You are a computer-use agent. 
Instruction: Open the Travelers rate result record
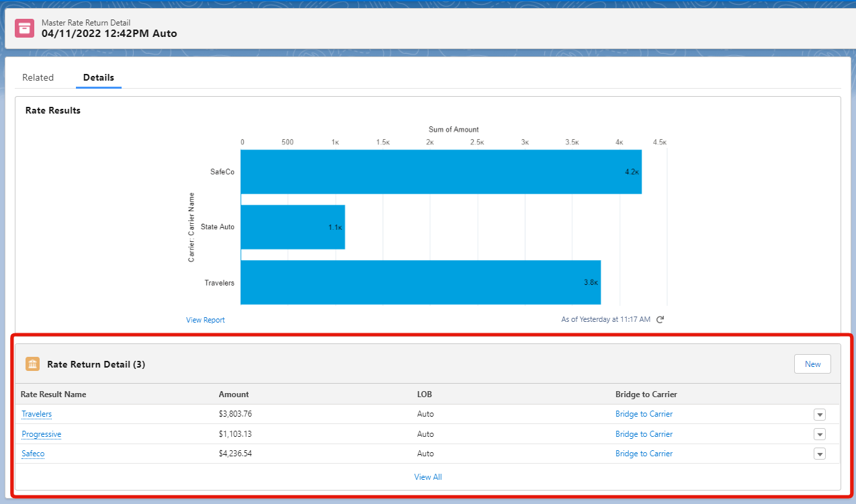36,414
